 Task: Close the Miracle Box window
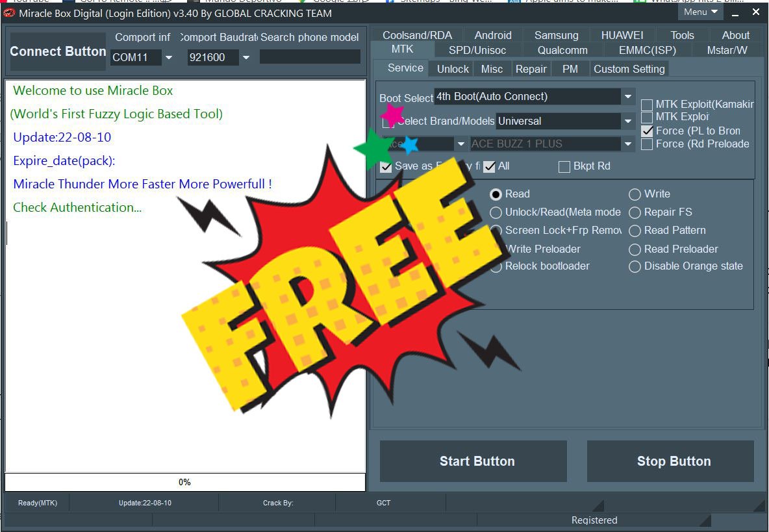756,12
